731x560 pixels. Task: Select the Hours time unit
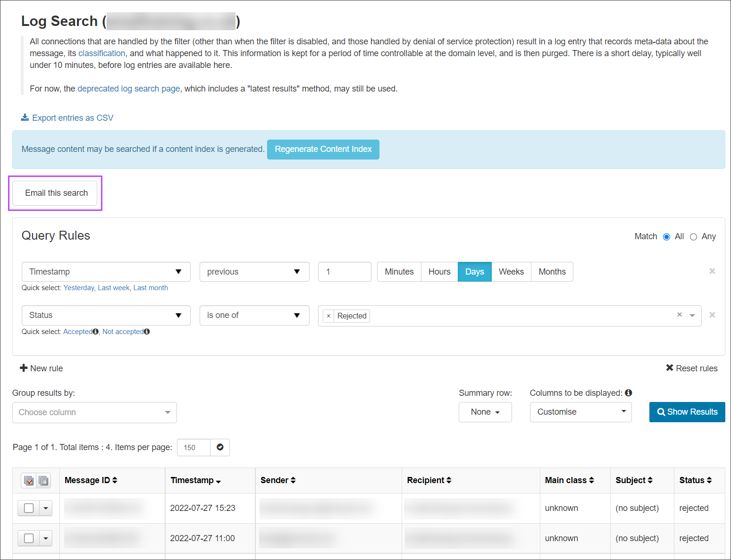[x=439, y=272]
